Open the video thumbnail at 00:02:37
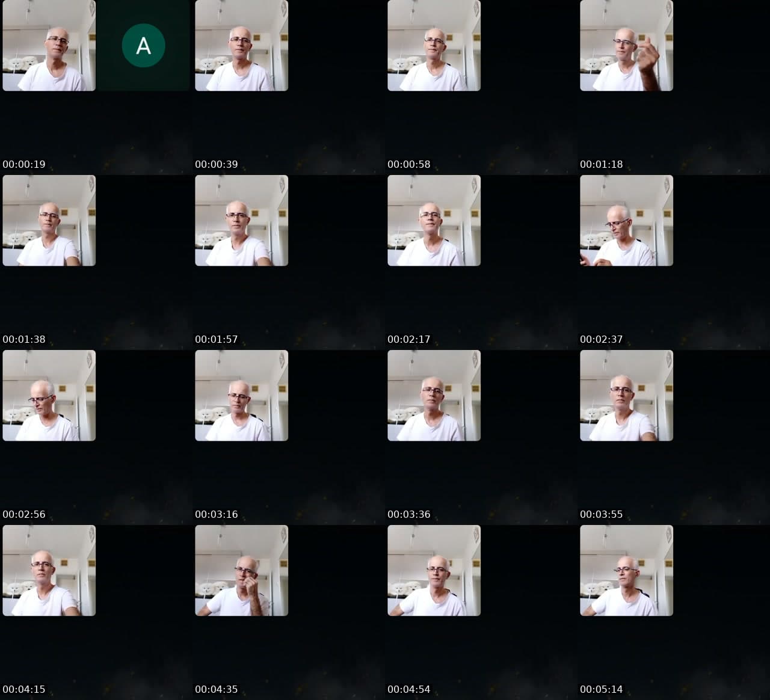Image resolution: width=770 pixels, height=700 pixels. pos(626,220)
